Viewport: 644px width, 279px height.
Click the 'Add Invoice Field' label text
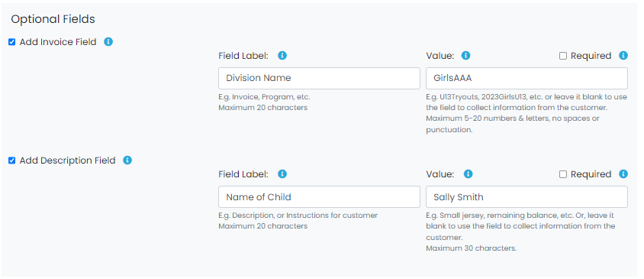click(58, 42)
